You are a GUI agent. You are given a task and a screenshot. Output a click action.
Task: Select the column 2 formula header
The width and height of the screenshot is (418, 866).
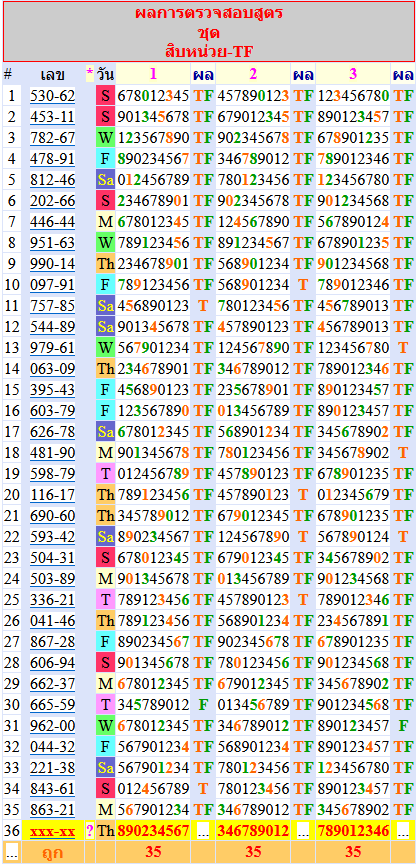pos(253,73)
